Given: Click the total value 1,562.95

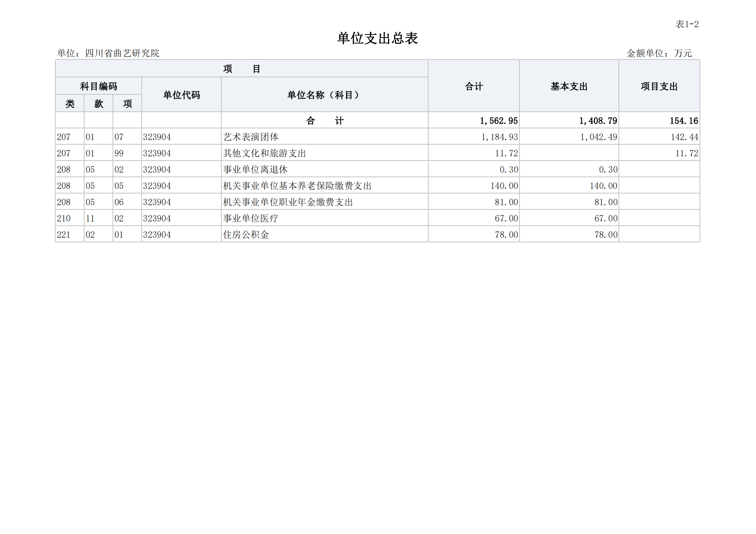Looking at the screenshot, I should click(499, 121).
